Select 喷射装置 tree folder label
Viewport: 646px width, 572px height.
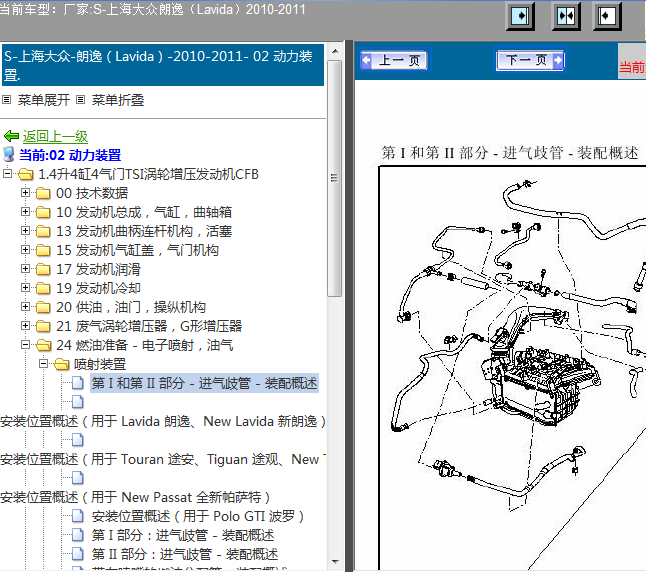tap(100, 364)
